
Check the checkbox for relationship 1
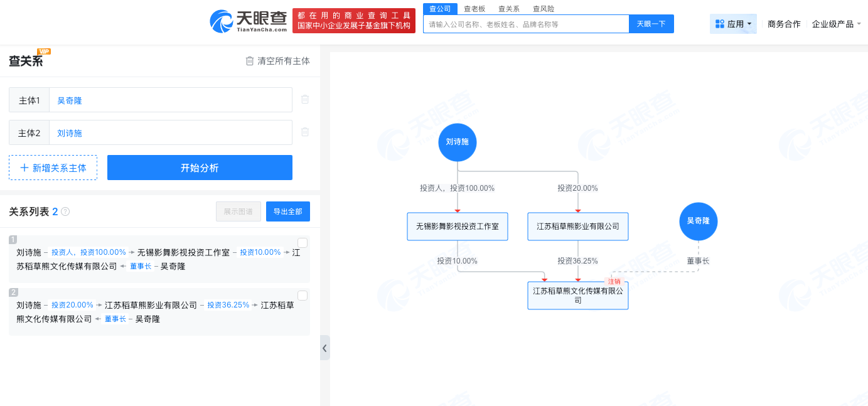[x=303, y=243]
